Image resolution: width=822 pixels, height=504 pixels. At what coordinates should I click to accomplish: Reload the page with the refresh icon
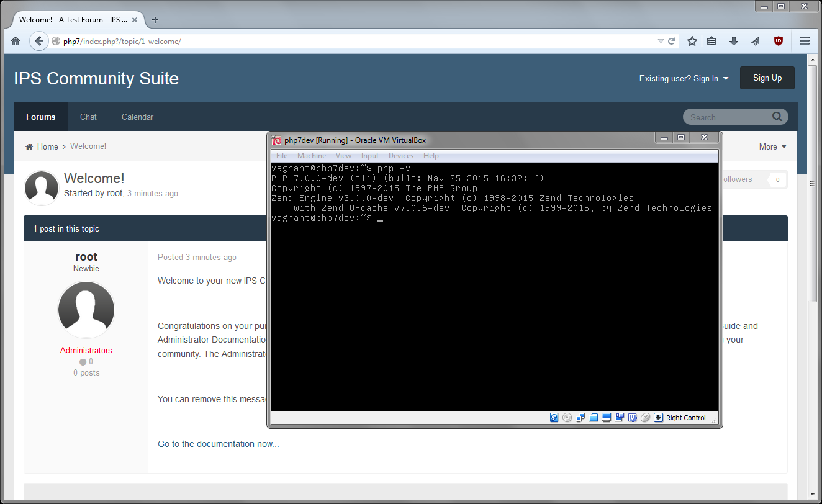click(x=671, y=42)
